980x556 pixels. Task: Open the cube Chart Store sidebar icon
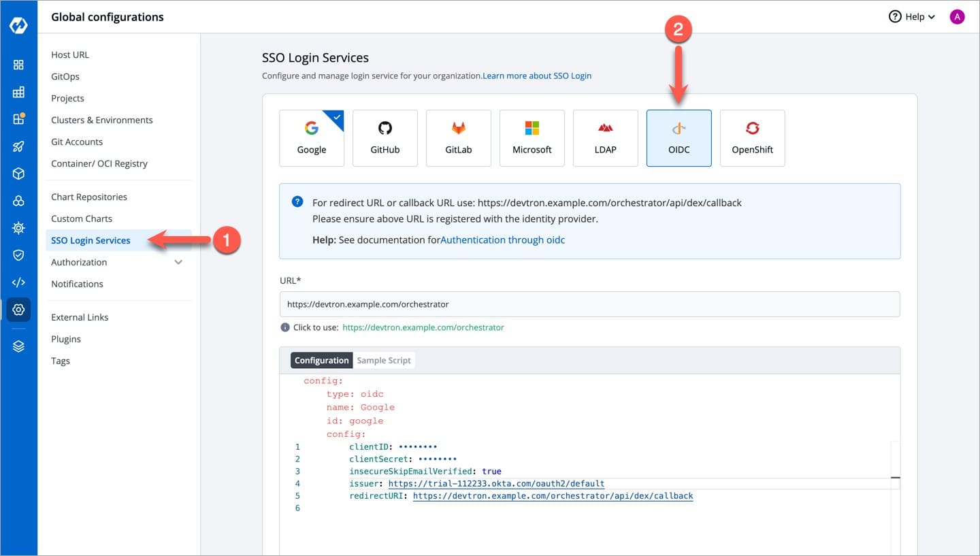tap(18, 174)
